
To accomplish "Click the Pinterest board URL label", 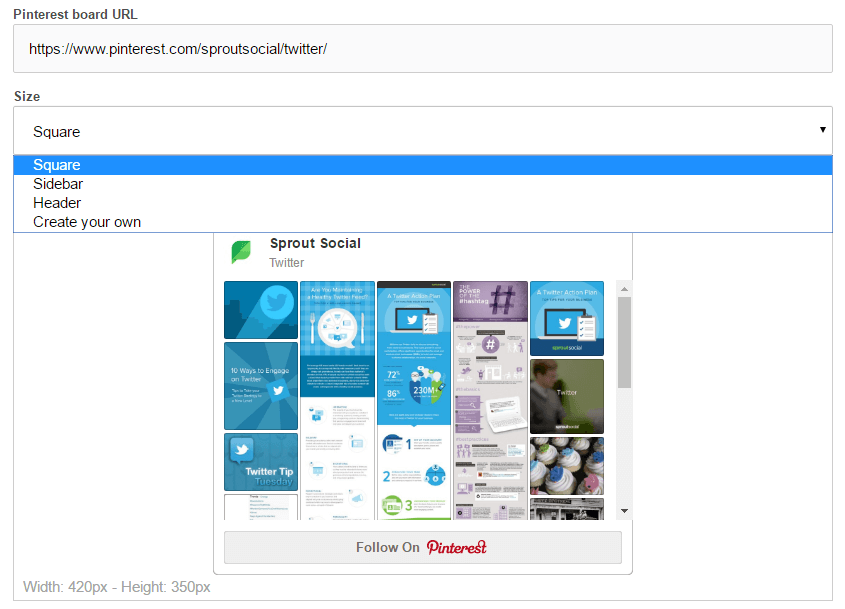I will [75, 15].
